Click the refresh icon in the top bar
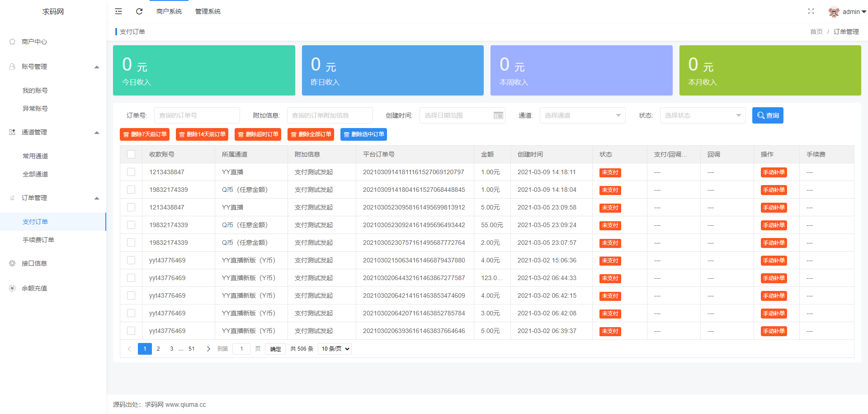 click(x=139, y=11)
